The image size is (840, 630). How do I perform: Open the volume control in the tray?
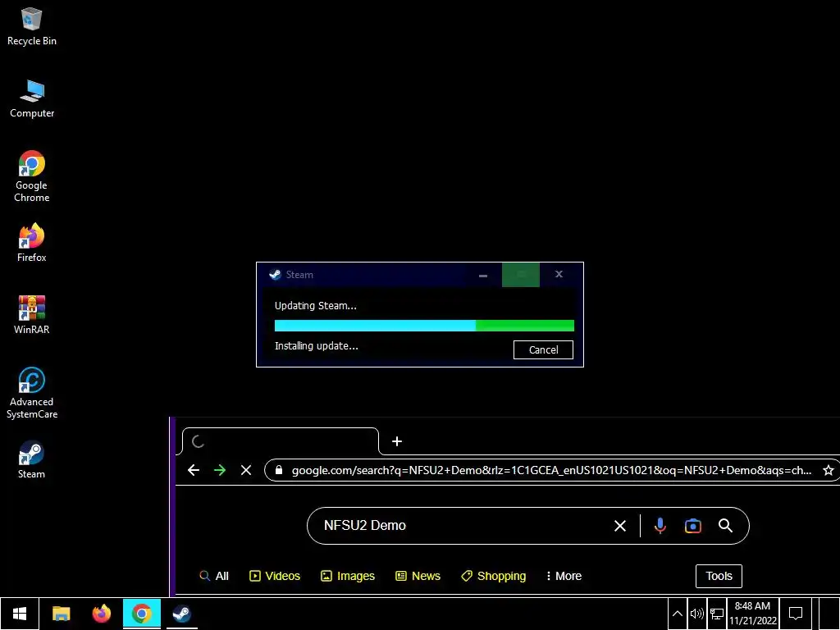click(x=696, y=614)
